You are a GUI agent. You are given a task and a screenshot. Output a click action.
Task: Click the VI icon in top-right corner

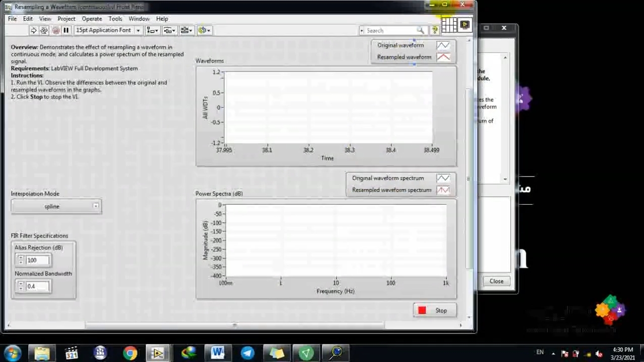pos(465,24)
